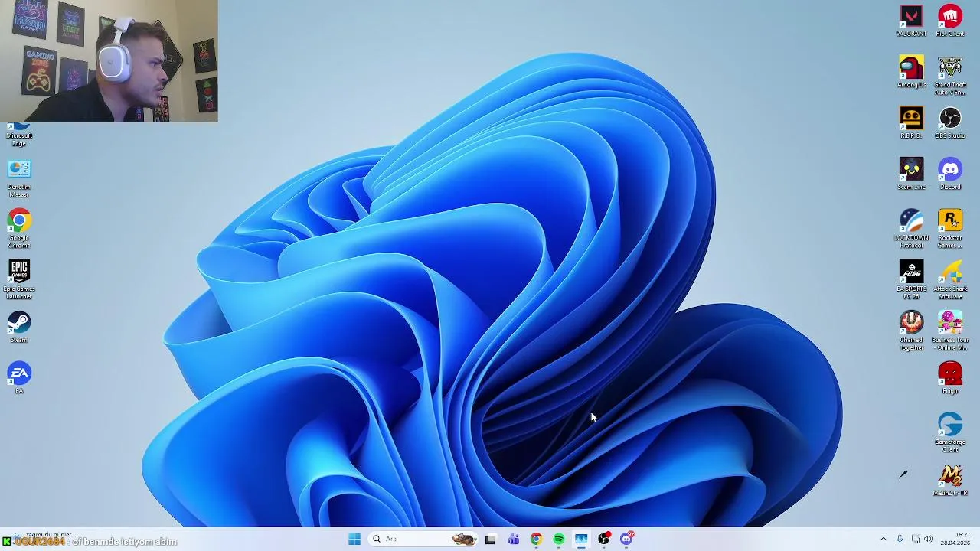
Task: Select the Scam Line desktop icon
Action: 911,174
